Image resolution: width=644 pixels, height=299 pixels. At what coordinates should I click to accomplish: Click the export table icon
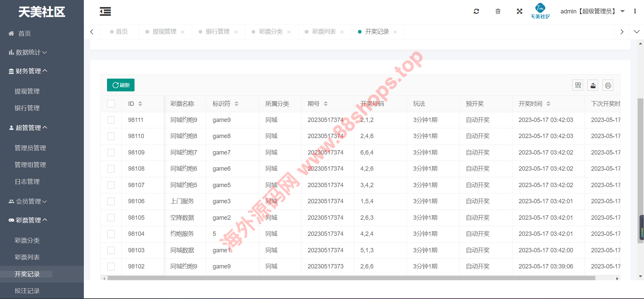[593, 85]
